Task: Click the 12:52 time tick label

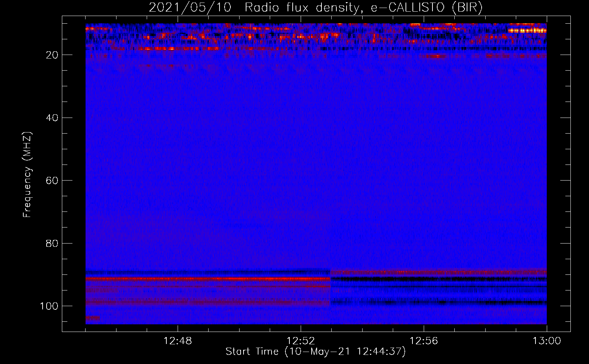Action: click(x=301, y=341)
